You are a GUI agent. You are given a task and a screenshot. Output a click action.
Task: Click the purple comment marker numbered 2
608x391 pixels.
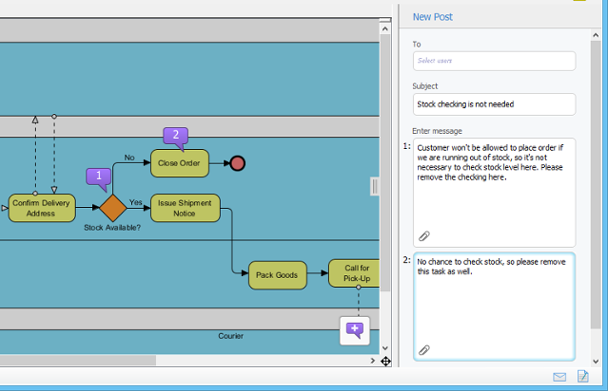(176, 137)
